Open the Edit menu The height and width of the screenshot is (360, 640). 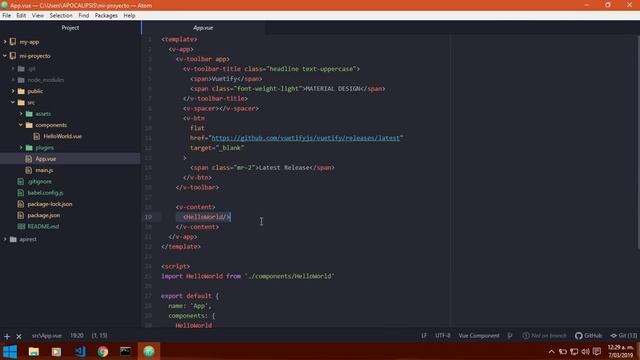[21, 16]
